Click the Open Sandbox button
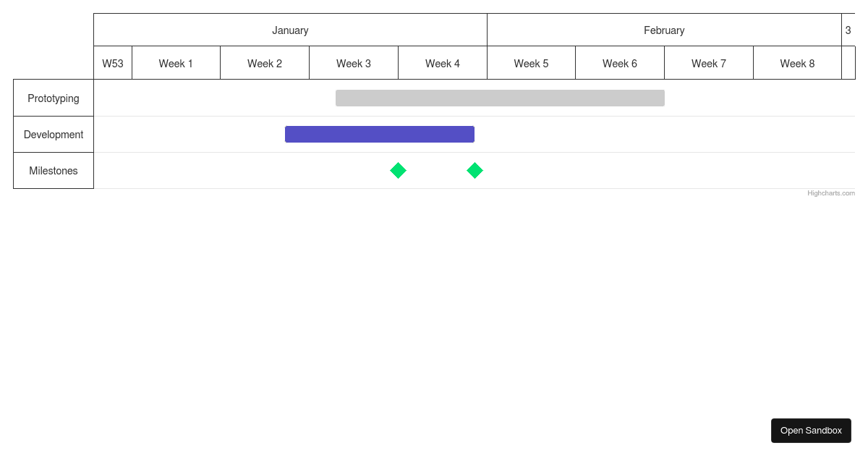Screen dimensions: 868x456 (811, 430)
